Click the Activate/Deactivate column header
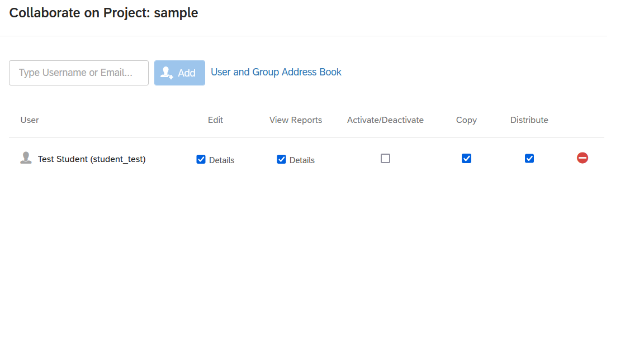The width and height of the screenshot is (644, 362). (385, 120)
